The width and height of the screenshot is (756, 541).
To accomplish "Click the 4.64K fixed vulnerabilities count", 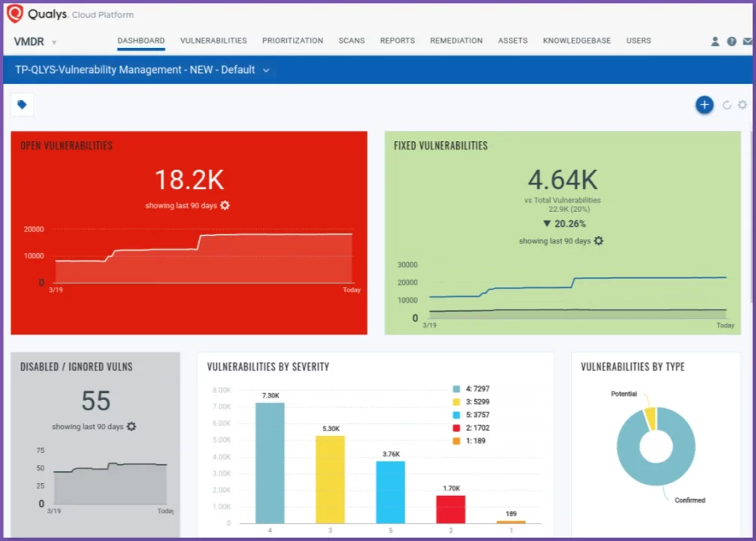I will [x=562, y=180].
